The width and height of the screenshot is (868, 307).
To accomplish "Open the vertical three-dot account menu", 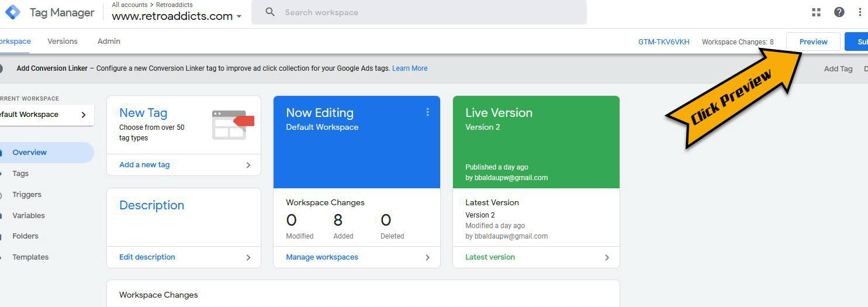I will (x=860, y=12).
